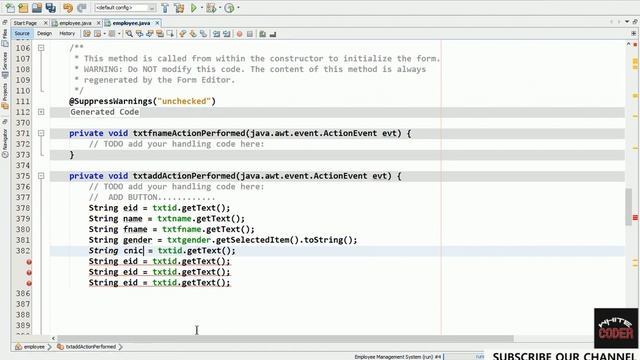This screenshot has width=640, height=360.
Task: Click the Open Project toolbar icon
Action: coord(37,8)
